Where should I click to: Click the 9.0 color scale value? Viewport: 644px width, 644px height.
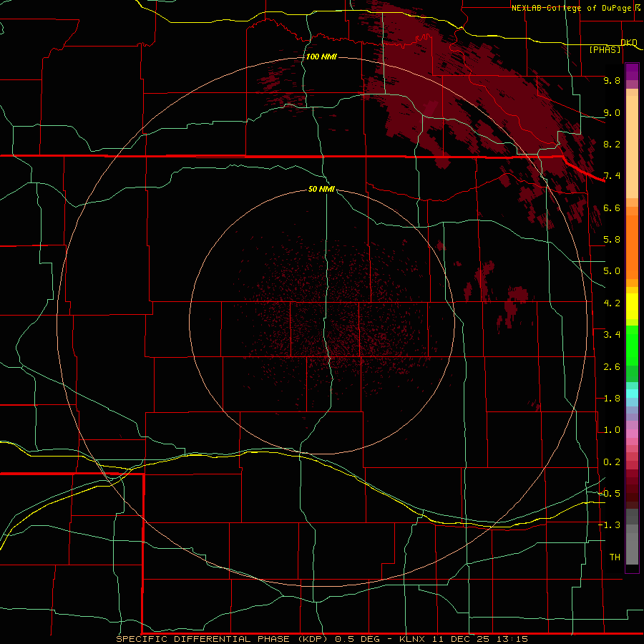click(612, 112)
